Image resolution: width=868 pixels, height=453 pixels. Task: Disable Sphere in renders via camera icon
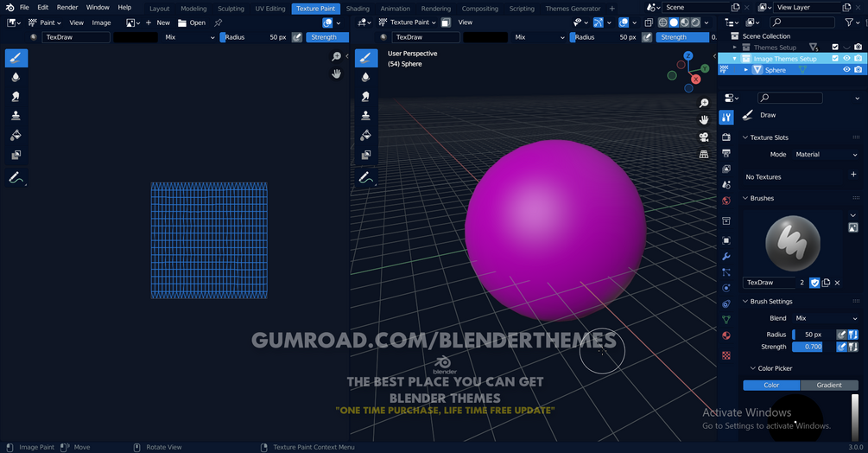click(858, 70)
